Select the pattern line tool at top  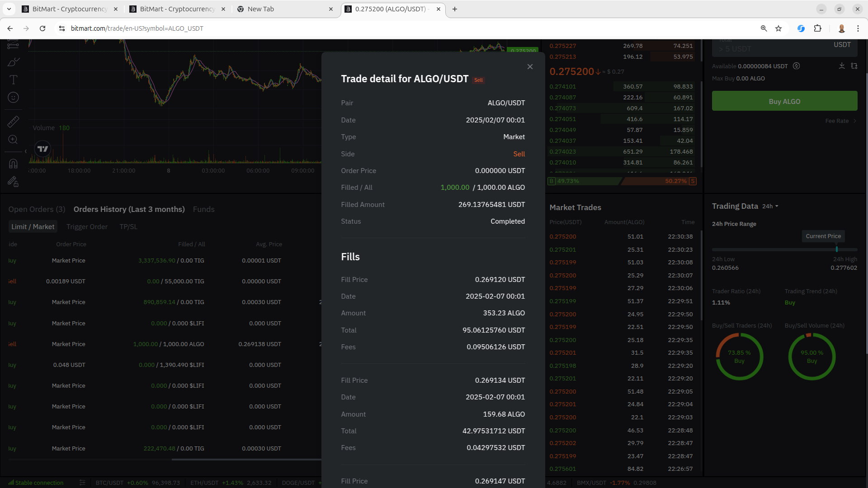pos(13,44)
